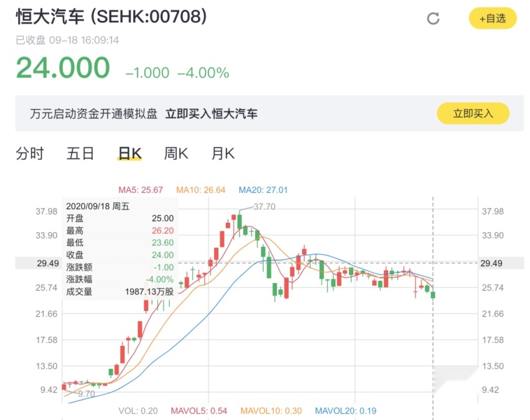This screenshot has width=530, height=420.
Task: Select the 开盘 25.00 tooltip row
Action: tap(119, 218)
